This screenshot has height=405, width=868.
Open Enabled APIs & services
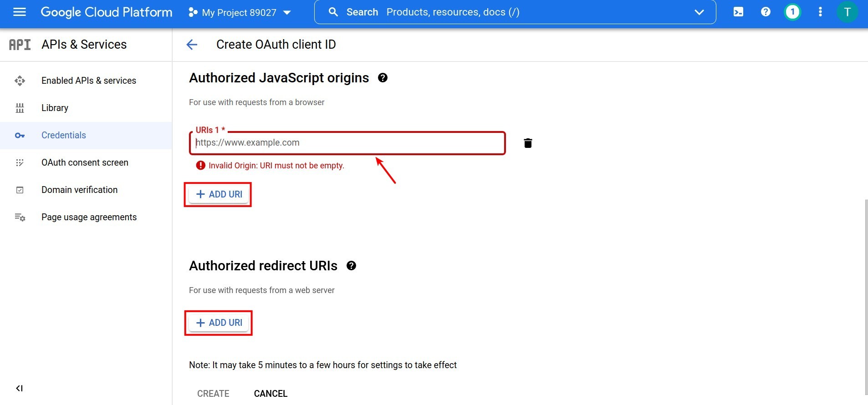86,81
